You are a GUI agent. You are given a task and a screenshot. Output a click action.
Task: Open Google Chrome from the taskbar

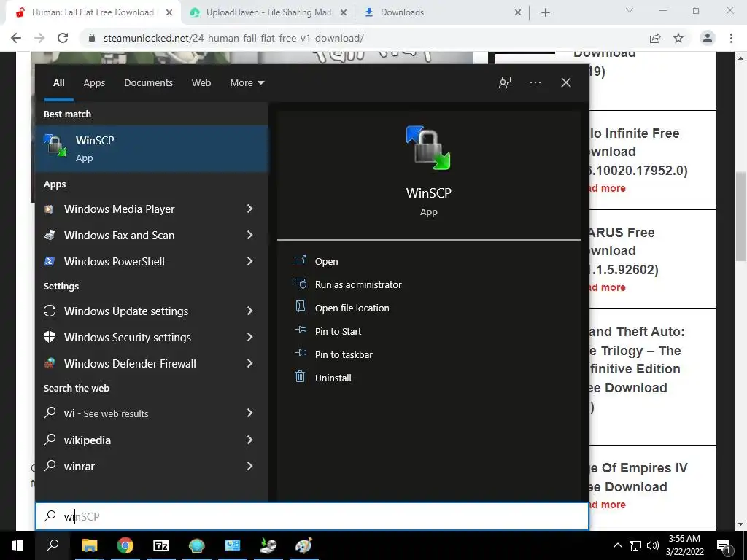[125, 545]
